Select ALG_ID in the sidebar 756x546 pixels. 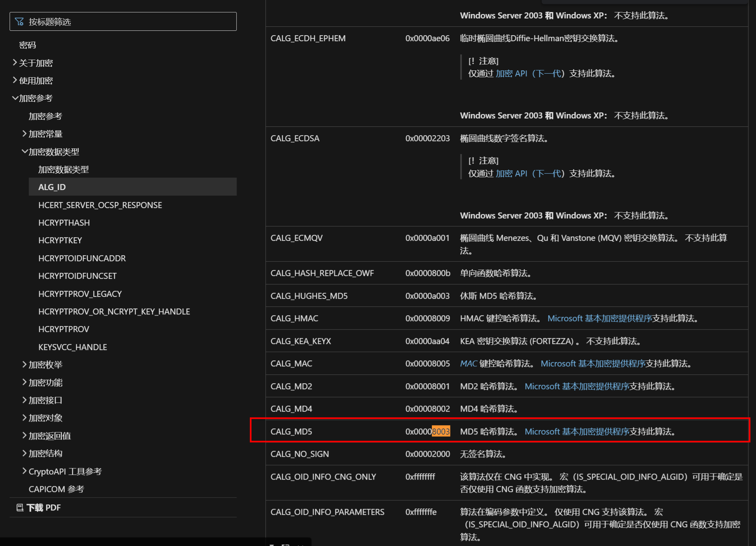52,187
